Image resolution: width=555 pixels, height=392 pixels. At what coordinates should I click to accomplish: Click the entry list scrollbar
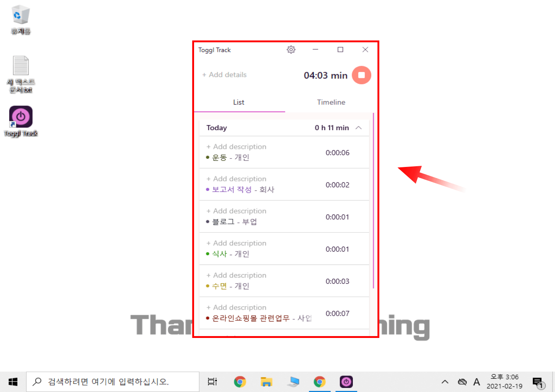click(x=373, y=200)
